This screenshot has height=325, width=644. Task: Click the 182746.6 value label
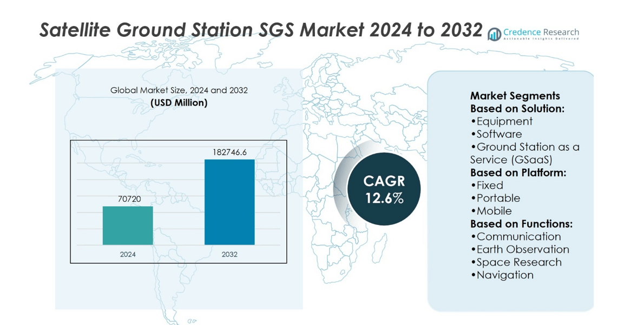click(229, 152)
